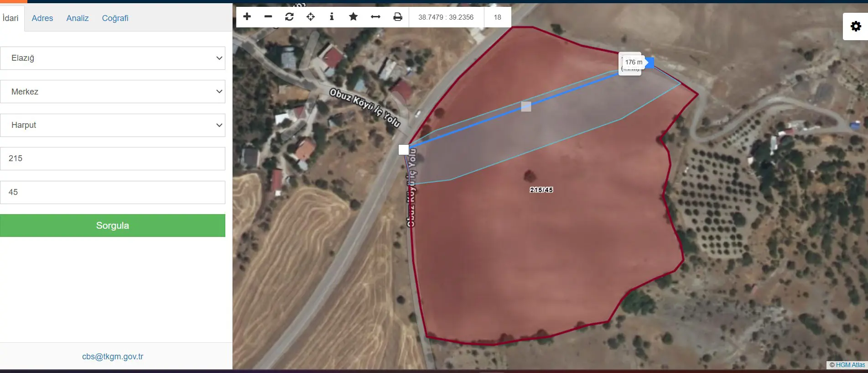Click the 176 m measurement tooltip
This screenshot has width=868, height=373.
tap(634, 62)
